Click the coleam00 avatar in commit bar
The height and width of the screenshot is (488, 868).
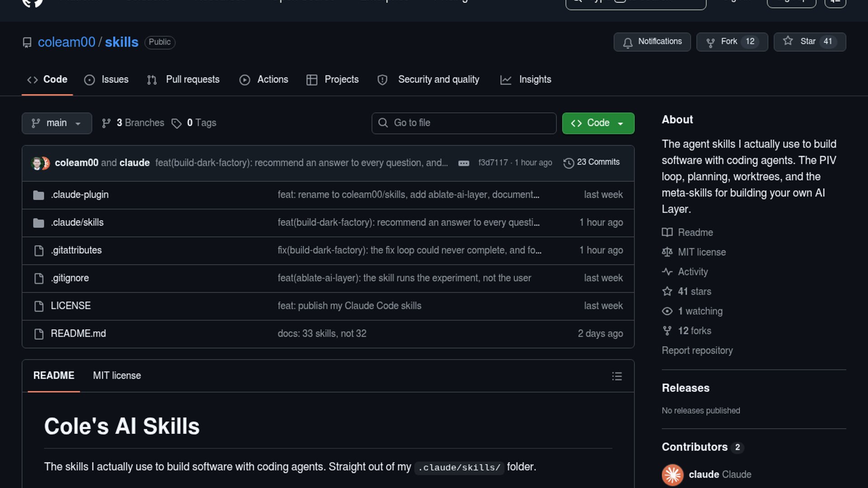click(37, 163)
